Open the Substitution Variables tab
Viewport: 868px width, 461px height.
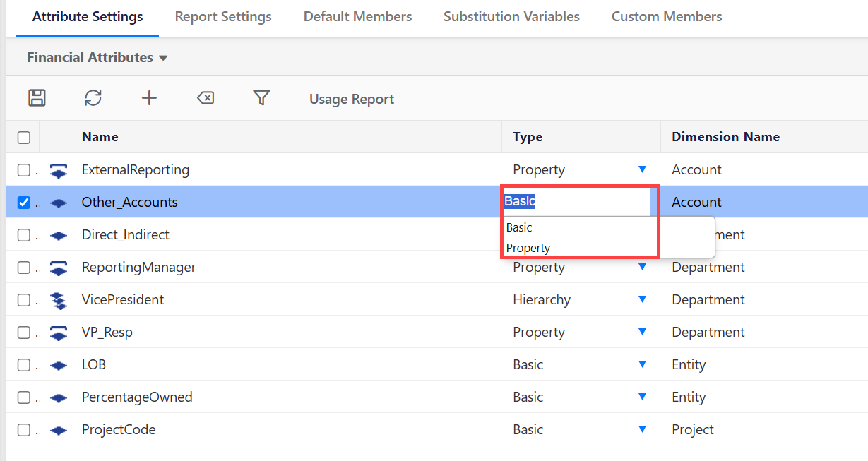(511, 16)
